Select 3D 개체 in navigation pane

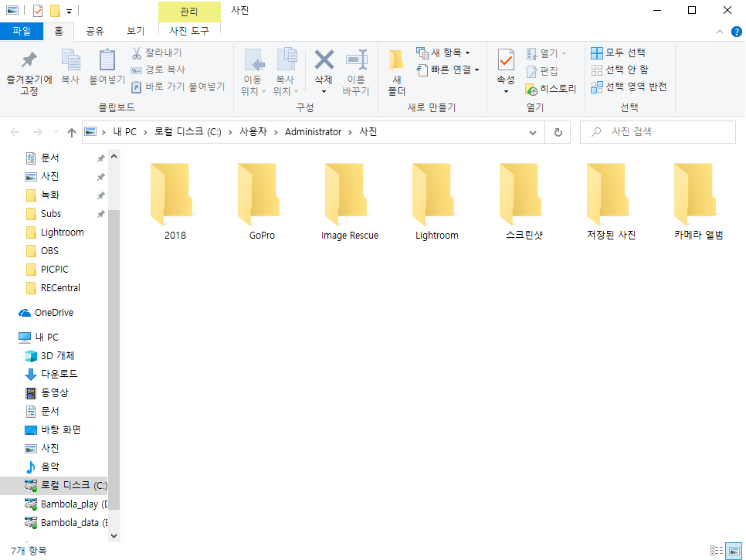pos(49,356)
